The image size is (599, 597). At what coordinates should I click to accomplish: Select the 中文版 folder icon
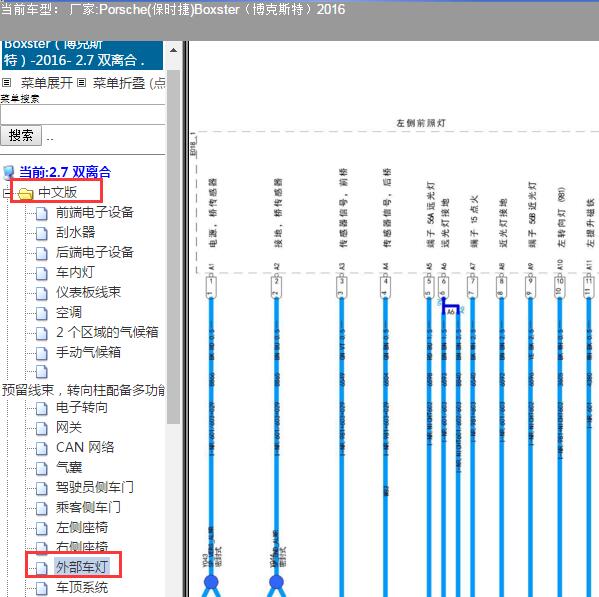tap(26, 194)
